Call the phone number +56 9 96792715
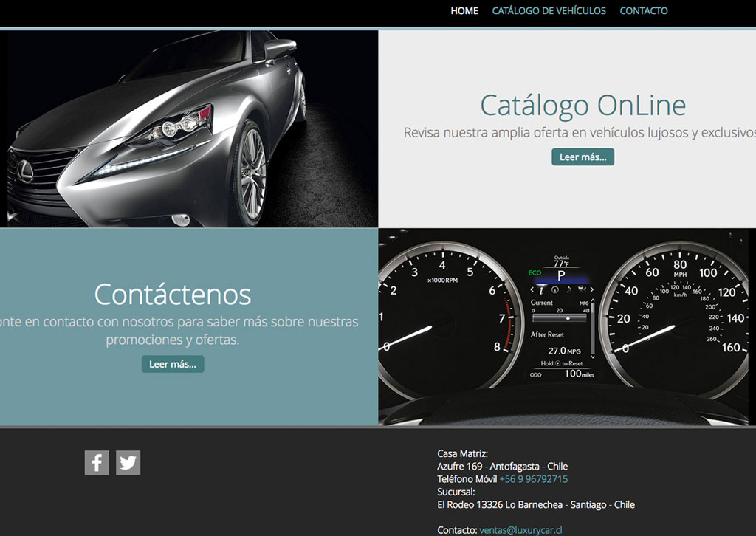Viewport: 756px width, 536px height. (534, 479)
